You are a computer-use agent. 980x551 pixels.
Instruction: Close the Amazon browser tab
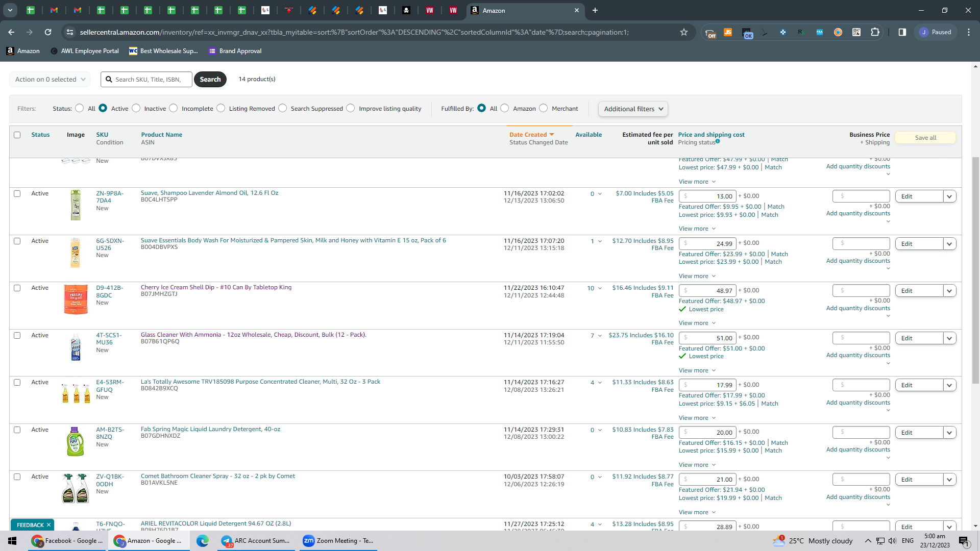pyautogui.click(x=577, y=10)
